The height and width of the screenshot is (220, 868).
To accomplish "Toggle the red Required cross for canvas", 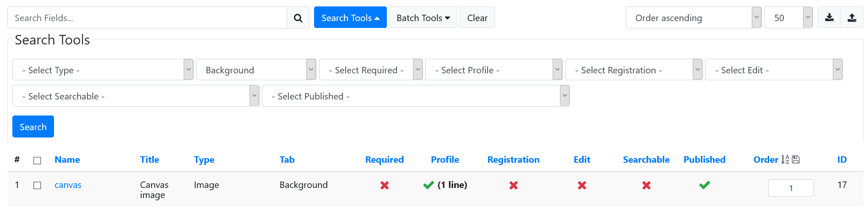I will pos(385,185).
